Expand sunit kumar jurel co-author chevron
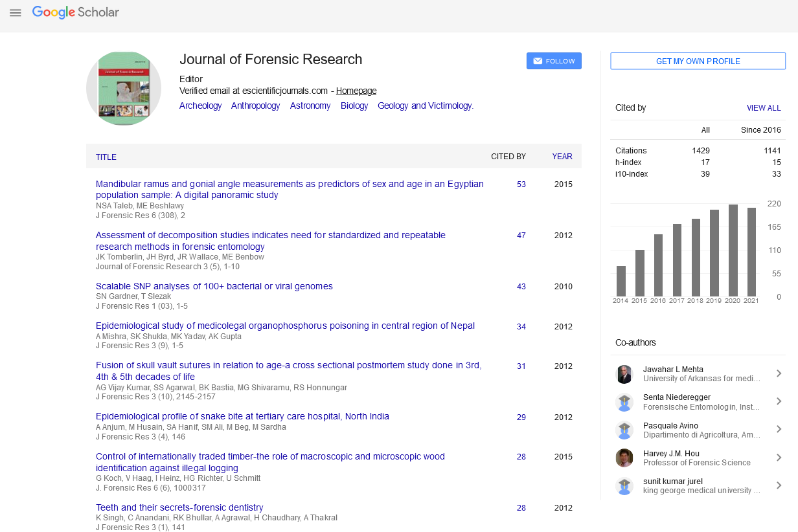 [x=779, y=485]
